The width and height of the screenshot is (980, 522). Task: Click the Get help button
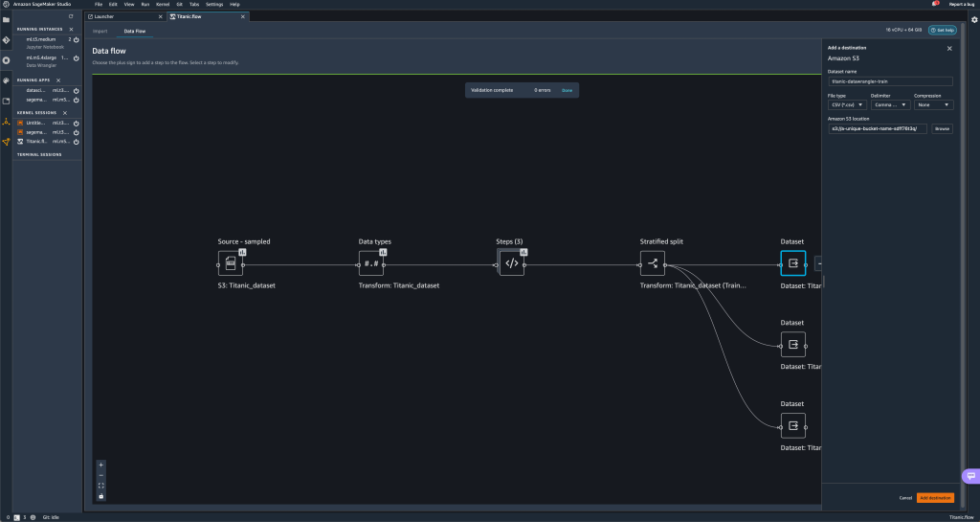[x=942, y=30]
